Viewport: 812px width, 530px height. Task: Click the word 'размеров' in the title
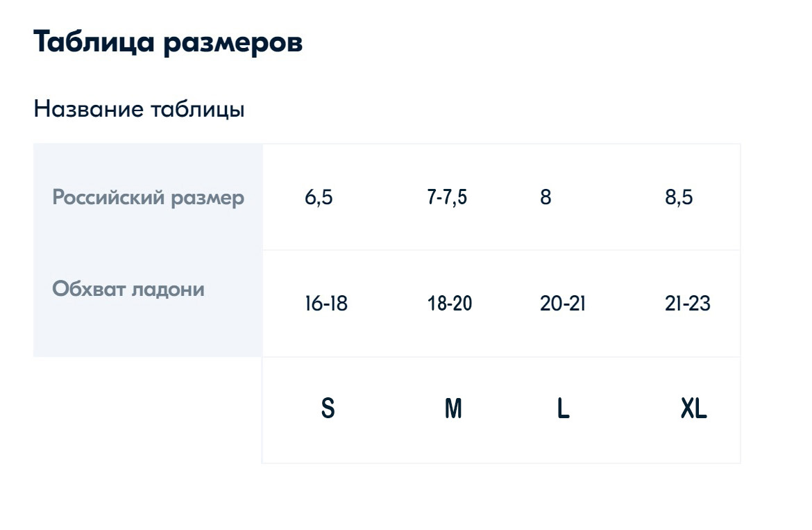[232, 43]
